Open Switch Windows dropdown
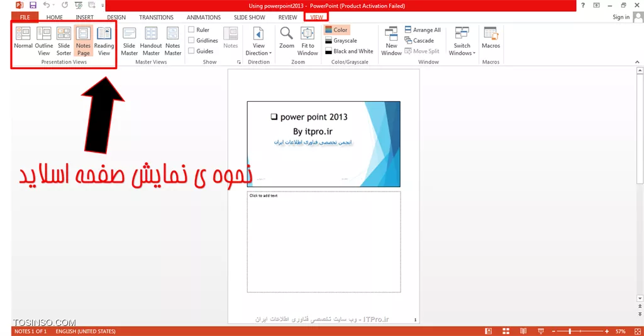The height and width of the screenshot is (336, 644). [x=462, y=41]
